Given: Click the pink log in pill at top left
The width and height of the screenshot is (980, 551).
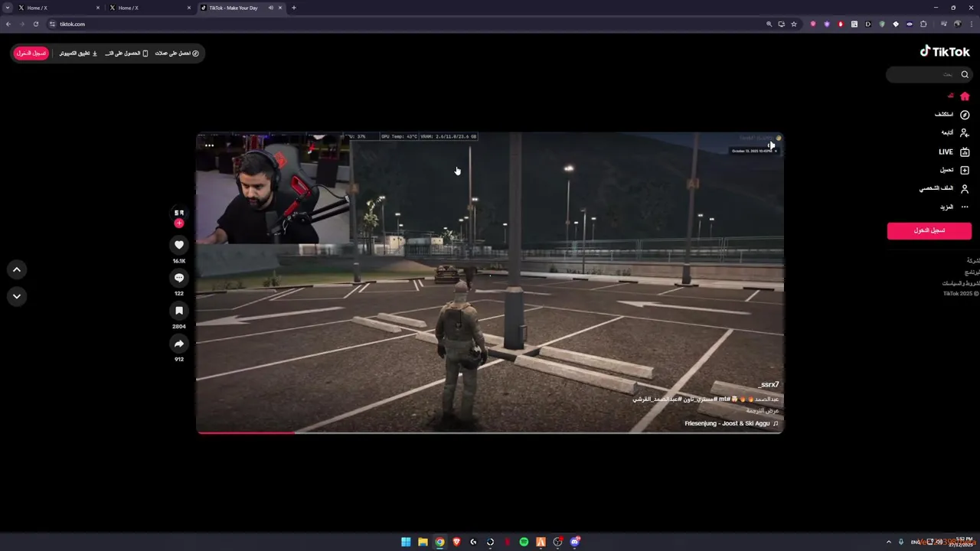Looking at the screenshot, I should (31, 53).
